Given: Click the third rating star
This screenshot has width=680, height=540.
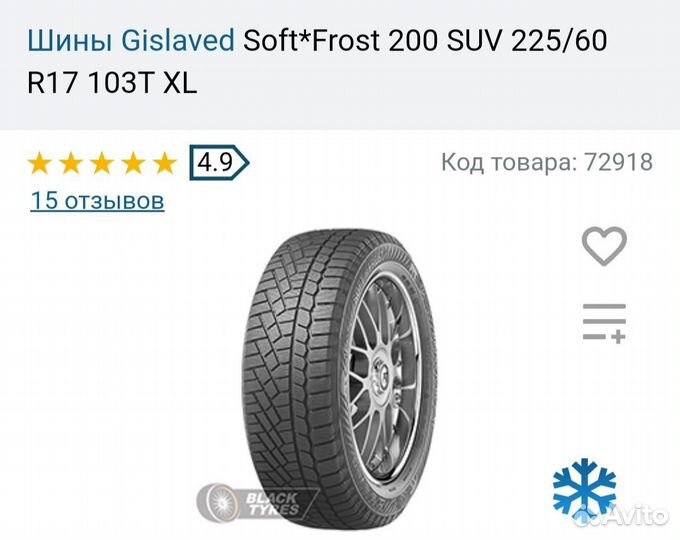Looking at the screenshot, I should click(102, 163).
